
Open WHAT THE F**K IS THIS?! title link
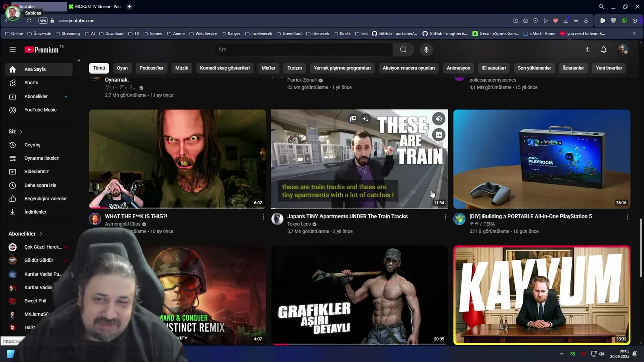coord(136,216)
